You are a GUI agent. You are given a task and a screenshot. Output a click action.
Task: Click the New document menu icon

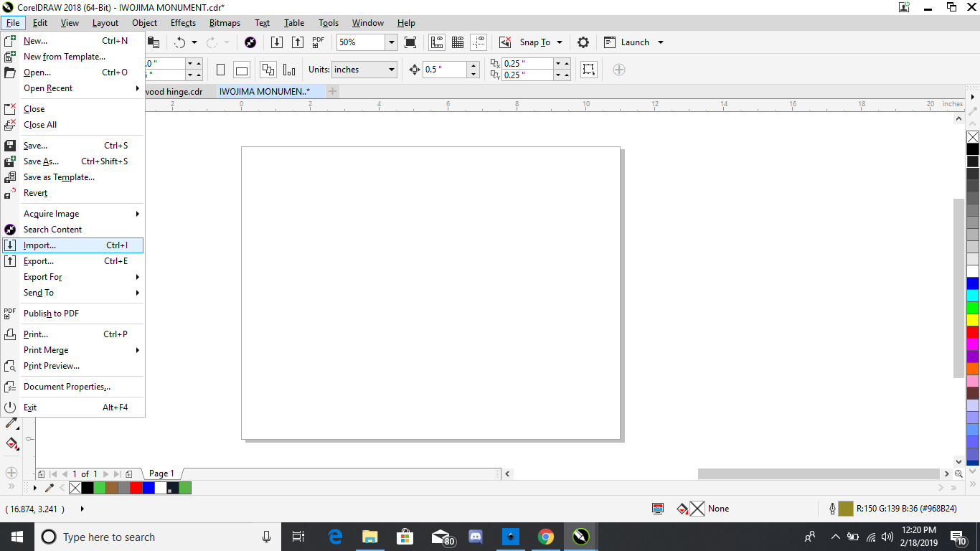(10, 41)
